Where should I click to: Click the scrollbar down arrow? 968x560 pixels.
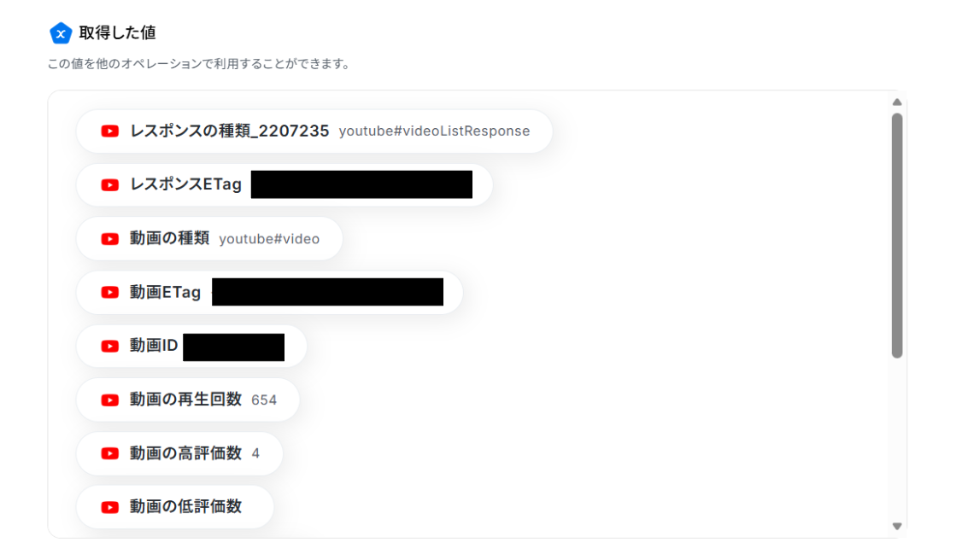(897, 526)
